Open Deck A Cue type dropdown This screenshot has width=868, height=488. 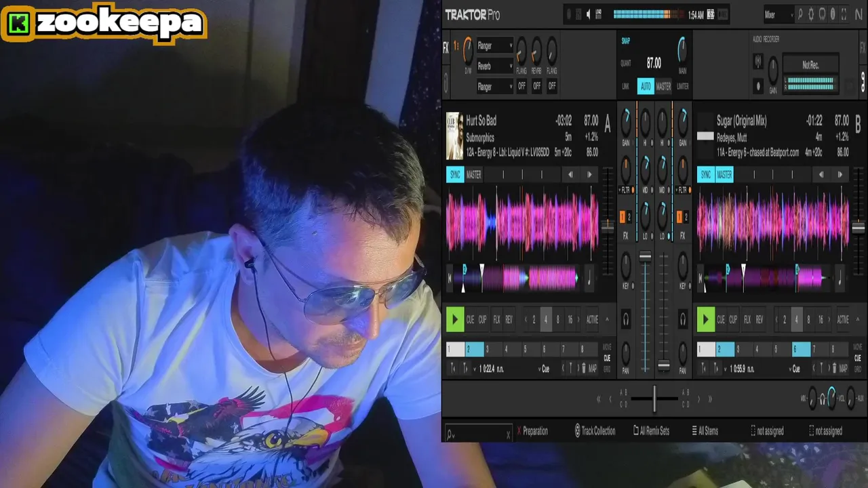pyautogui.click(x=545, y=369)
